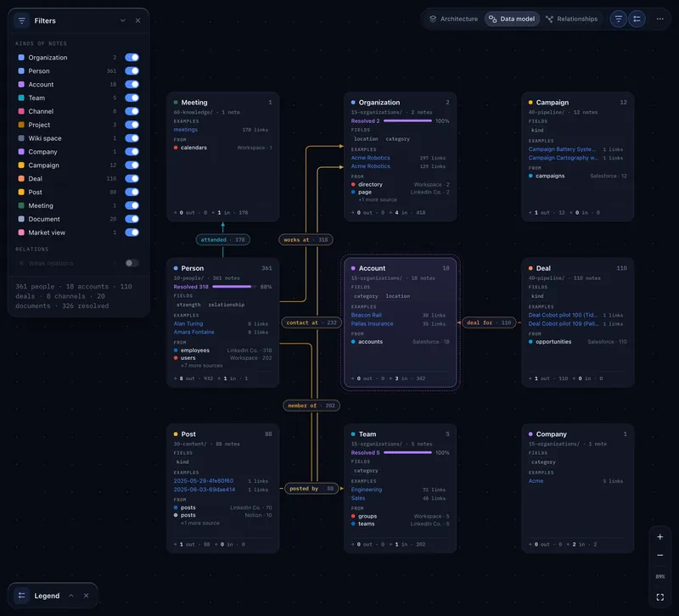Click the fit-to-screen icon
This screenshot has height=616, width=679.
pos(660,597)
